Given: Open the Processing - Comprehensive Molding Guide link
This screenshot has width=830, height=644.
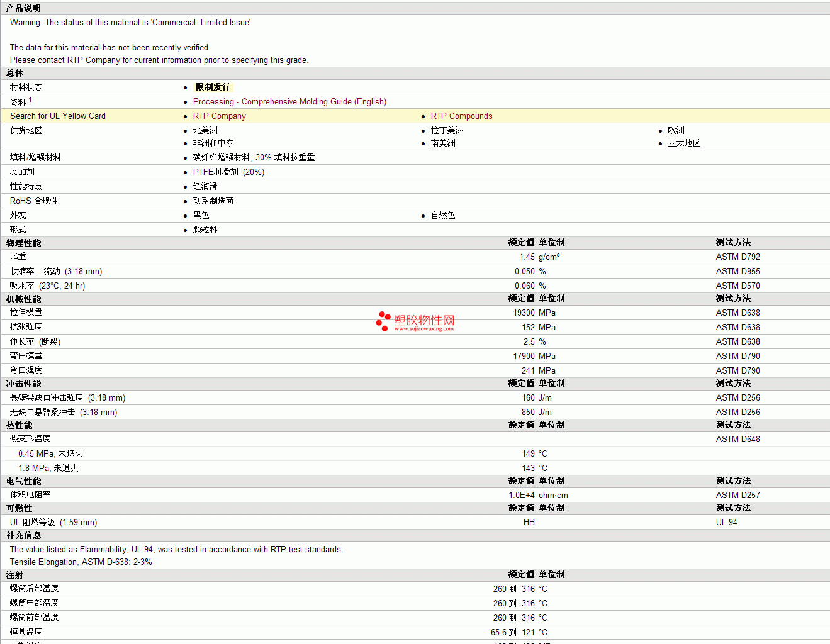Looking at the screenshot, I should pyautogui.click(x=289, y=102).
